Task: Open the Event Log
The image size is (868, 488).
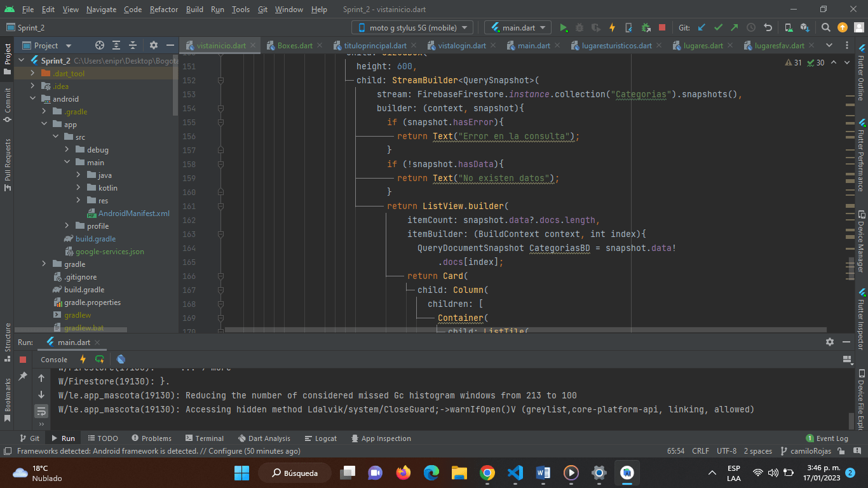Action: click(x=827, y=438)
